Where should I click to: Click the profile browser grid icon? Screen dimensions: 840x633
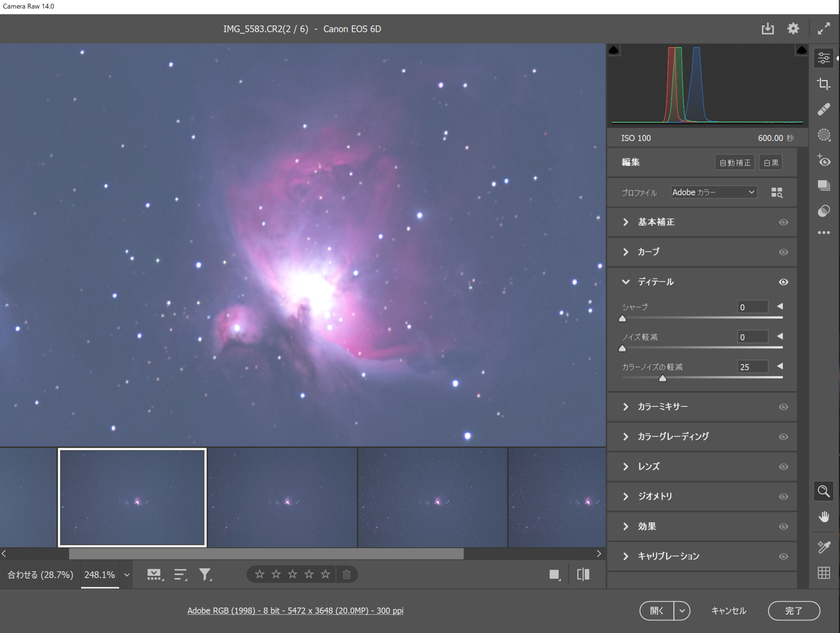pos(777,193)
